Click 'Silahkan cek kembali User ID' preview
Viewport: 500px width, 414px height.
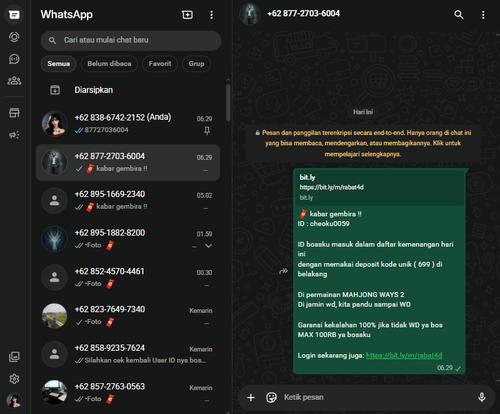coord(145,360)
